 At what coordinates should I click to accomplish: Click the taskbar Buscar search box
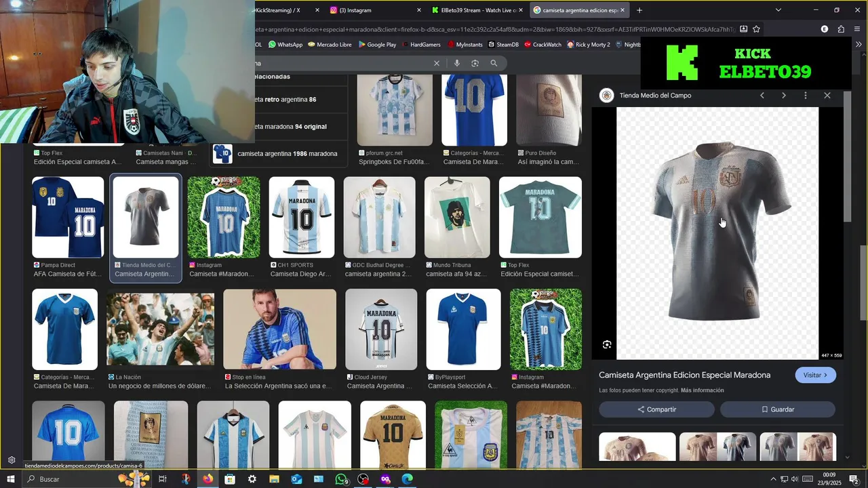pos(68,479)
